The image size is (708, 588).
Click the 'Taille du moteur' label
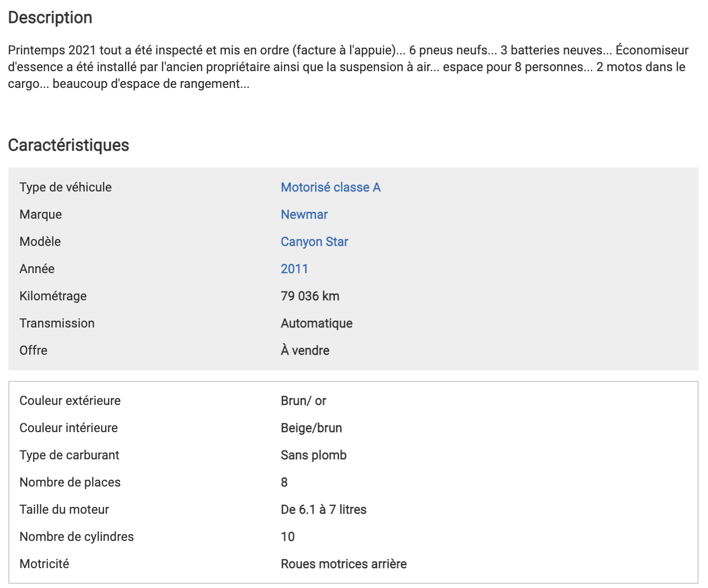point(64,510)
